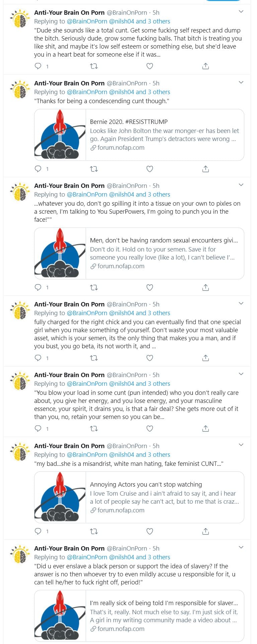Share the "fully charged for the right chick" tweet
The width and height of the screenshot is (257, 644).
(x=205, y=358)
